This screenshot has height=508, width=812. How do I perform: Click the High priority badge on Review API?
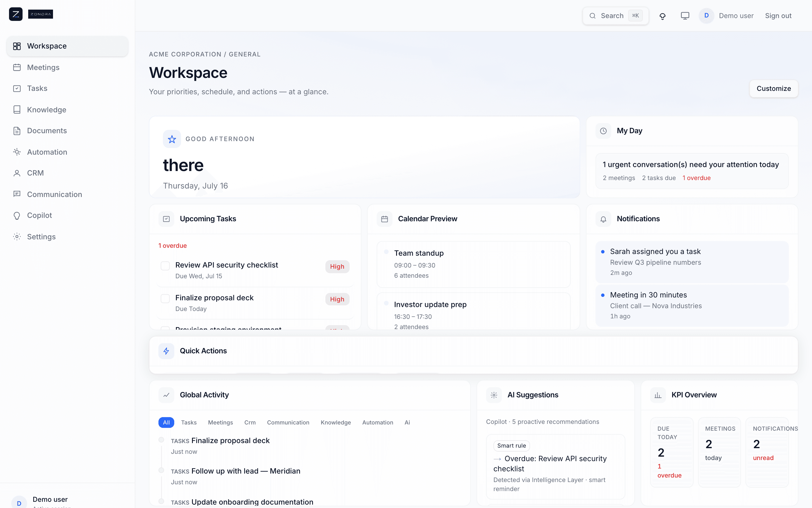pos(337,266)
